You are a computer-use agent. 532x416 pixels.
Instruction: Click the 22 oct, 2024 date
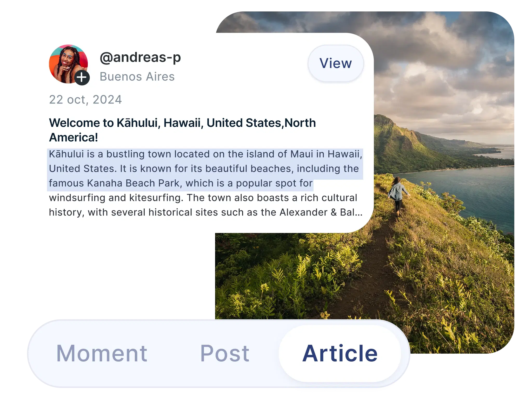[85, 100]
